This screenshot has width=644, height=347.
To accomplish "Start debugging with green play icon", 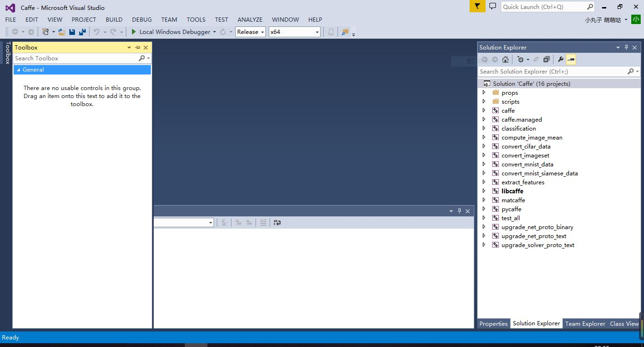I will point(134,32).
